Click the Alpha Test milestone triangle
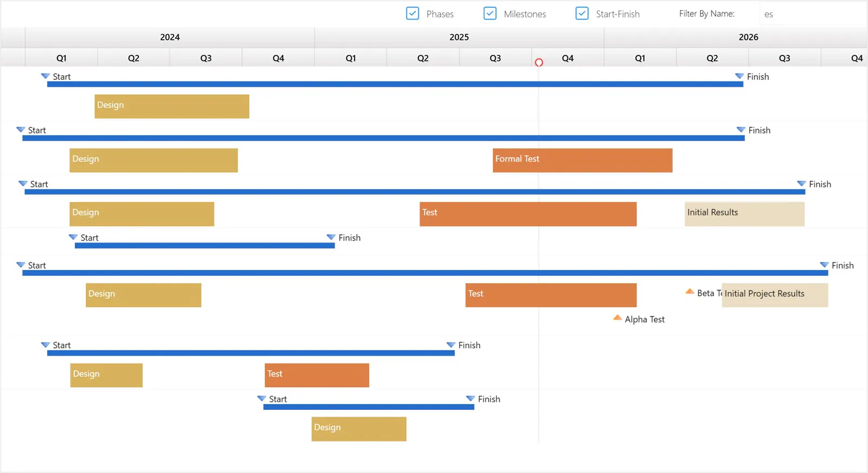This screenshot has height=473, width=868. pyautogui.click(x=617, y=318)
